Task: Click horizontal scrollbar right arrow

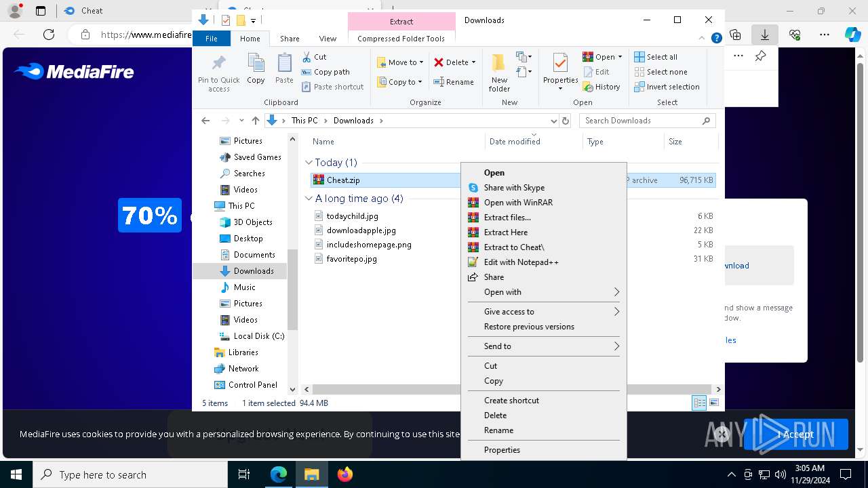Action: coord(718,390)
